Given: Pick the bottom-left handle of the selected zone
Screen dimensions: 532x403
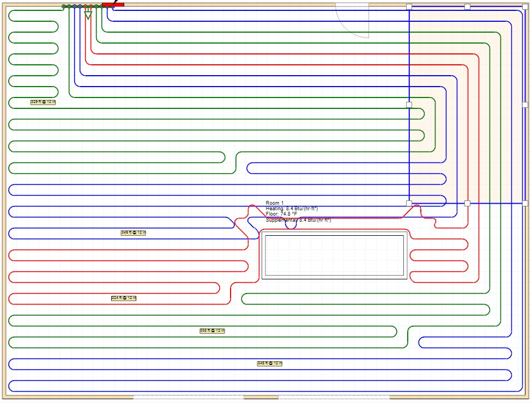Looking at the screenshot, I should click(x=409, y=203).
